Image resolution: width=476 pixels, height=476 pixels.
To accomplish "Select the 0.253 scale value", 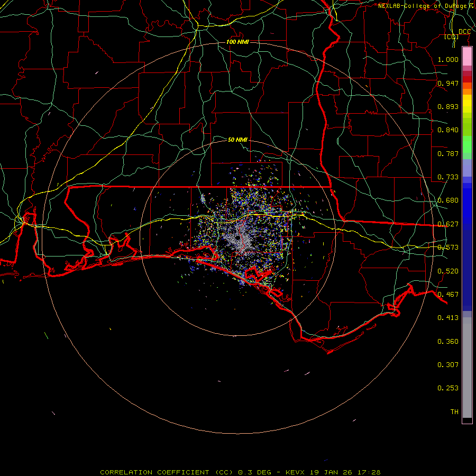I will click(x=448, y=388).
